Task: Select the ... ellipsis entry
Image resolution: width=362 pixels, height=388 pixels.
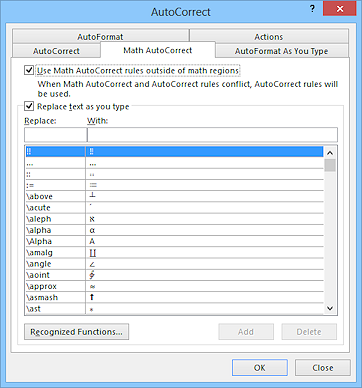Action: click(174, 163)
